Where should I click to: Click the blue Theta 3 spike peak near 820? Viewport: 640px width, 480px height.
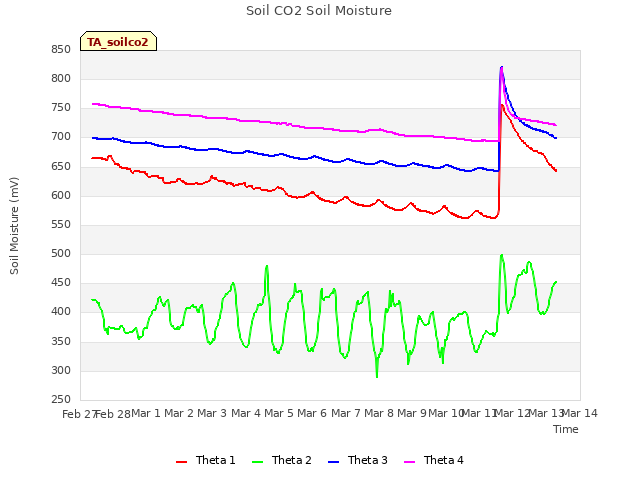(x=502, y=67)
